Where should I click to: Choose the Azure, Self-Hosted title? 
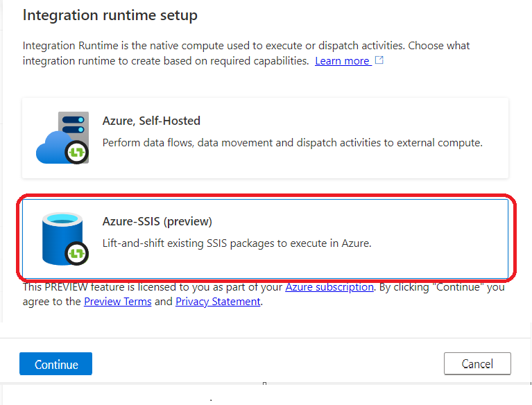[151, 121]
